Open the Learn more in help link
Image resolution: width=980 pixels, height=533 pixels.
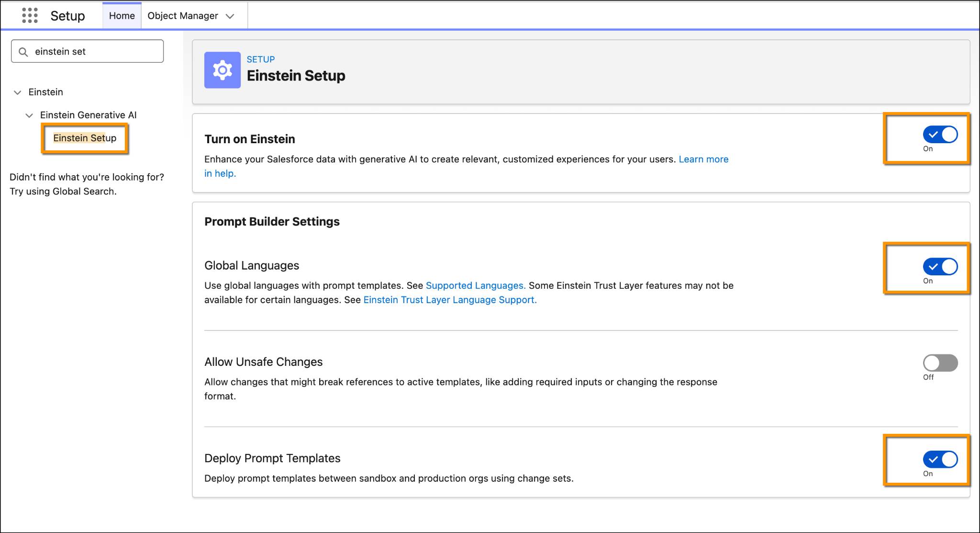[x=703, y=159]
